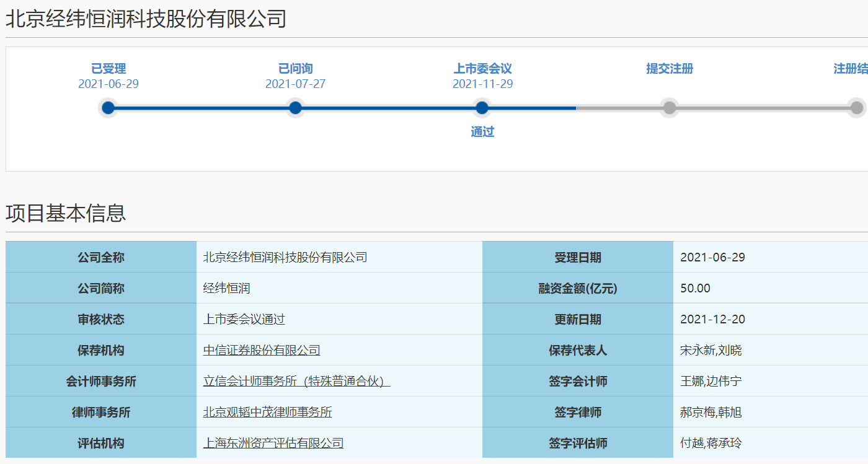Click the 融资金额 value 50.00
This screenshot has width=868, height=464.
(x=696, y=288)
